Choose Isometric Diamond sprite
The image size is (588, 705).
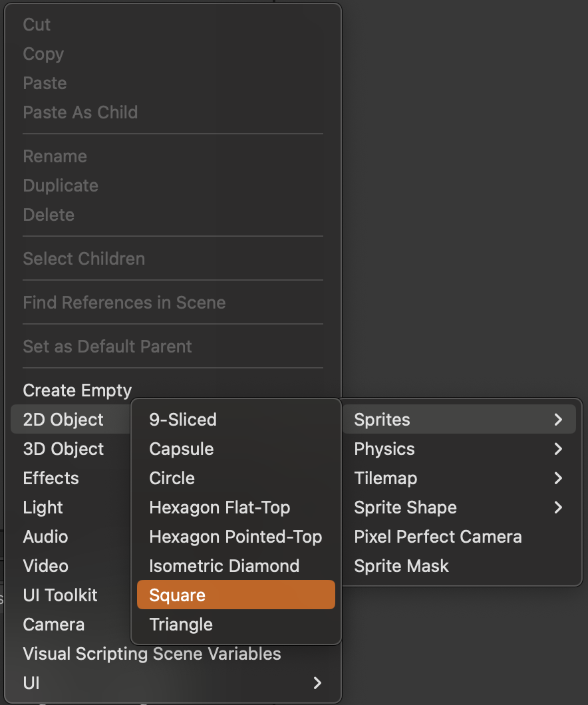224,566
